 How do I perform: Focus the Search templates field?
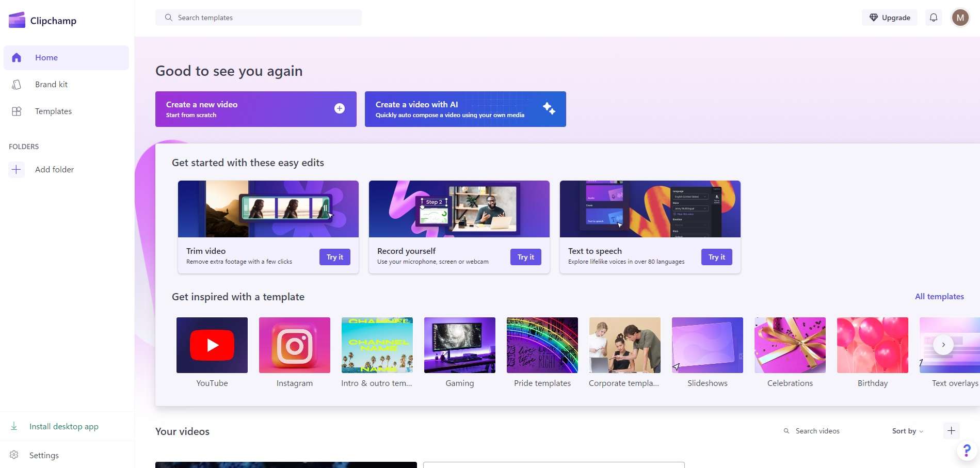259,18
